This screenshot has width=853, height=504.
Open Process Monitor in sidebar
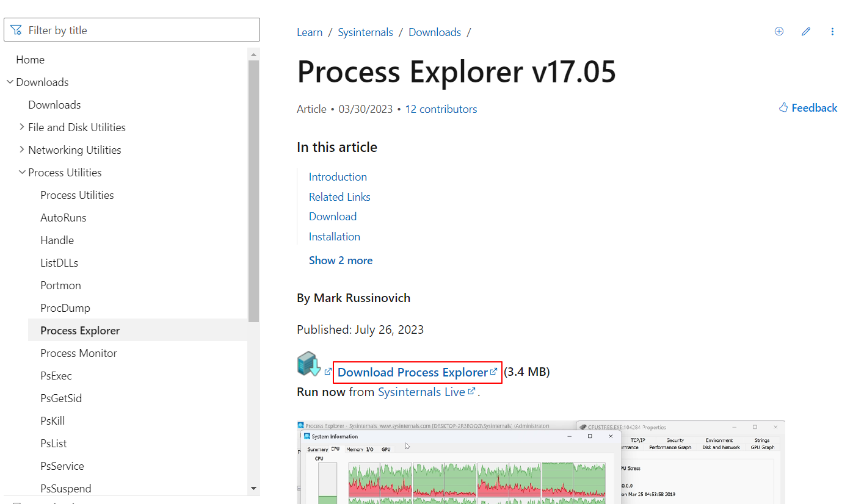pos(79,353)
